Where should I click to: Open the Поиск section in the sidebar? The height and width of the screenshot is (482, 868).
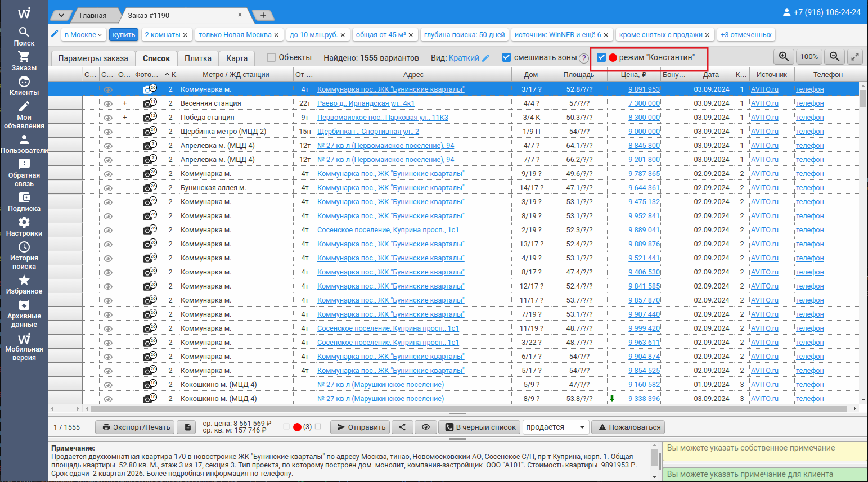pyautogui.click(x=24, y=37)
